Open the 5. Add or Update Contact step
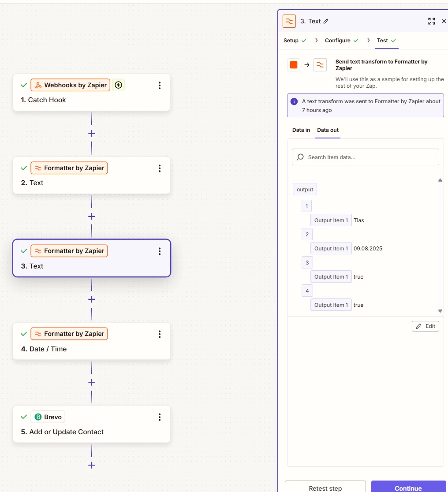The height and width of the screenshot is (492, 448). [x=92, y=424]
